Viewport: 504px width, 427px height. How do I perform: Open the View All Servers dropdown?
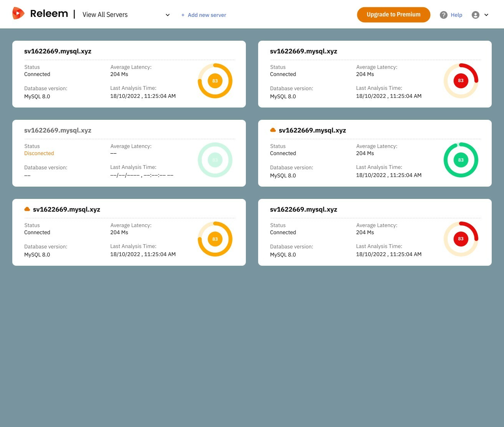tap(105, 15)
